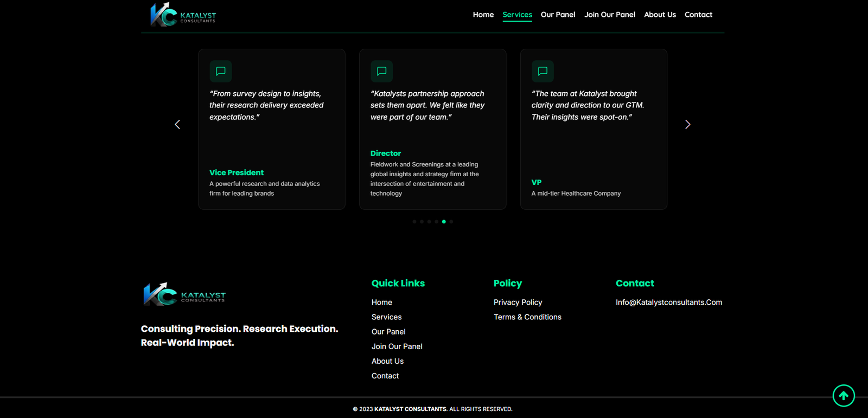Open the Privacy Policy footer link
This screenshot has height=418, width=868.
pos(518,303)
